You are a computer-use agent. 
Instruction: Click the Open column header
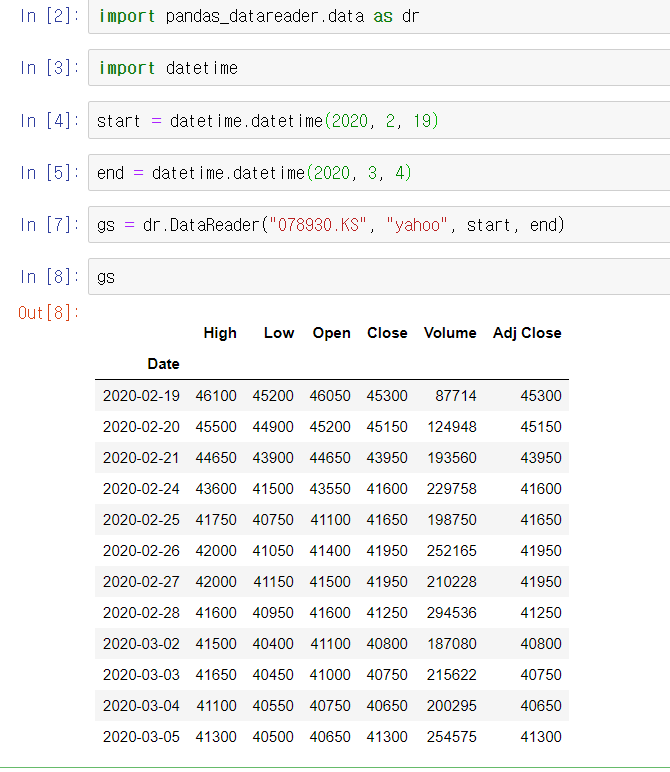click(x=331, y=333)
